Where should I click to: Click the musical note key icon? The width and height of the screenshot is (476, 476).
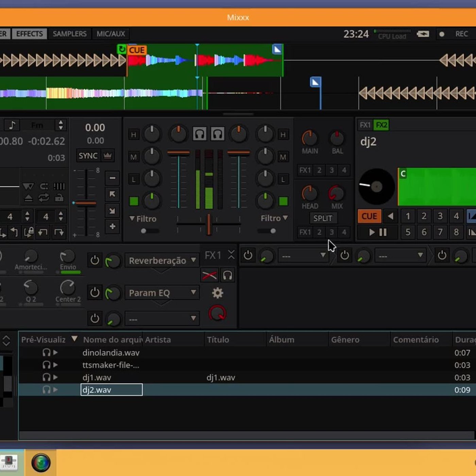point(12,125)
